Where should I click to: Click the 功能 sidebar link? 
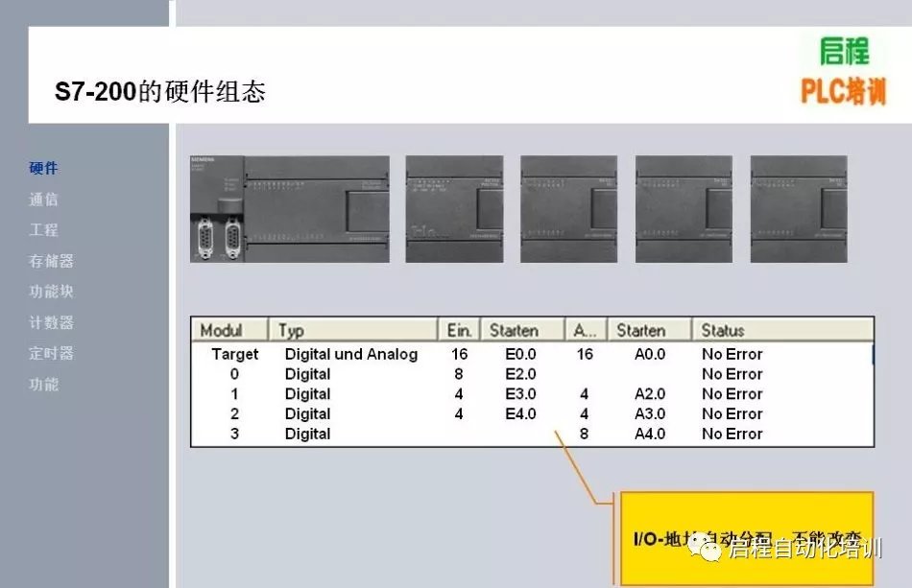click(x=43, y=384)
